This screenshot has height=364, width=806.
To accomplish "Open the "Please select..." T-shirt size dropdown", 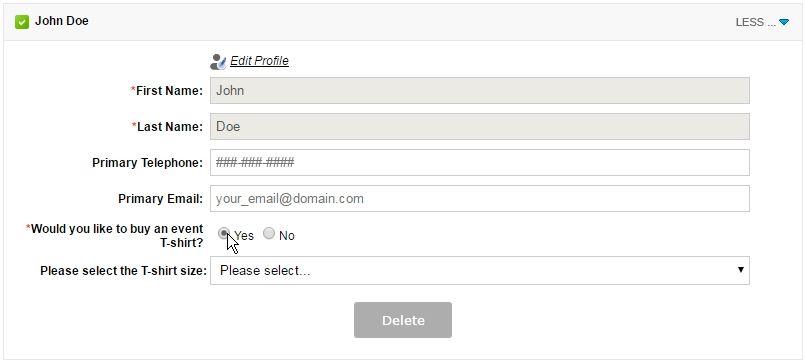I will pyautogui.click(x=480, y=270).
